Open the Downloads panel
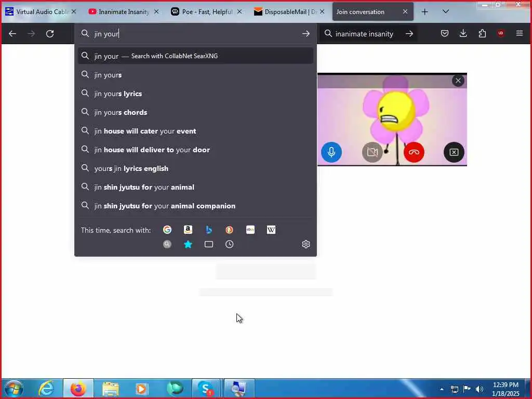The image size is (532, 399). 463,33
